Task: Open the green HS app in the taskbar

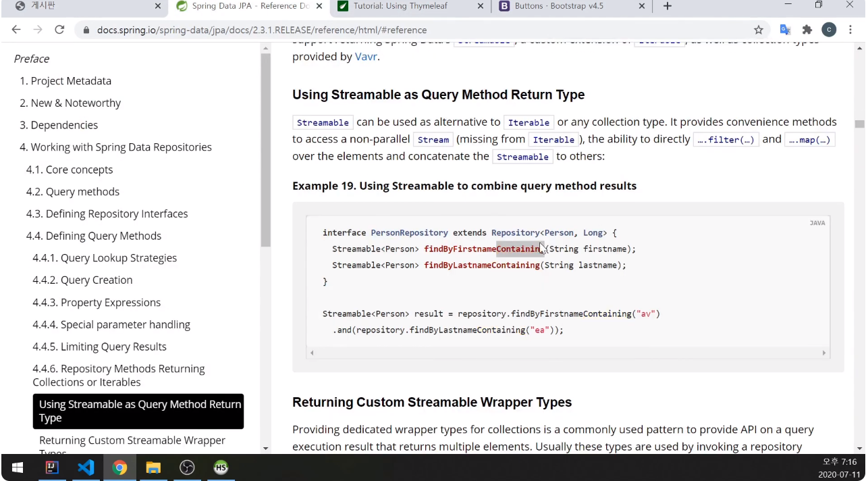Action: click(x=221, y=467)
